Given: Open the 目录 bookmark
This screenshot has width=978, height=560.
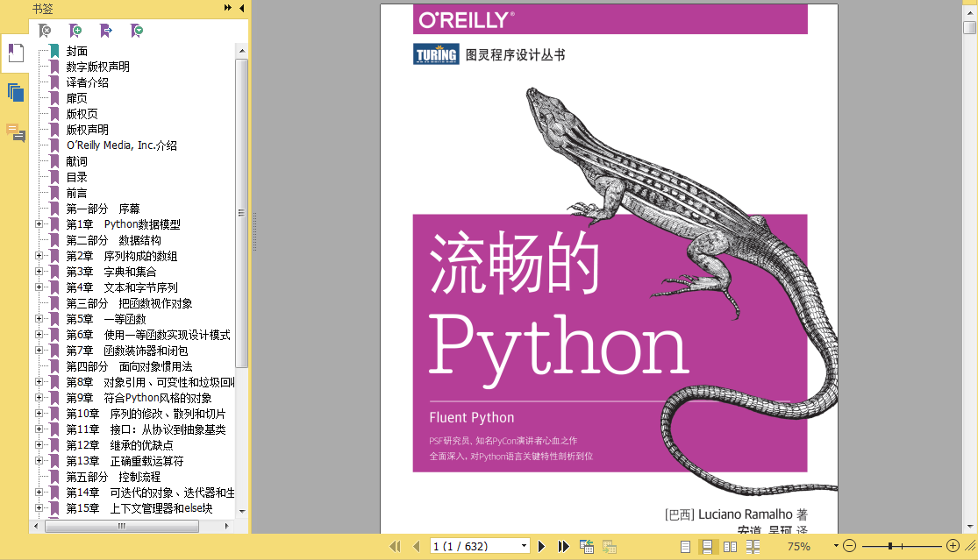Looking at the screenshot, I should (76, 178).
